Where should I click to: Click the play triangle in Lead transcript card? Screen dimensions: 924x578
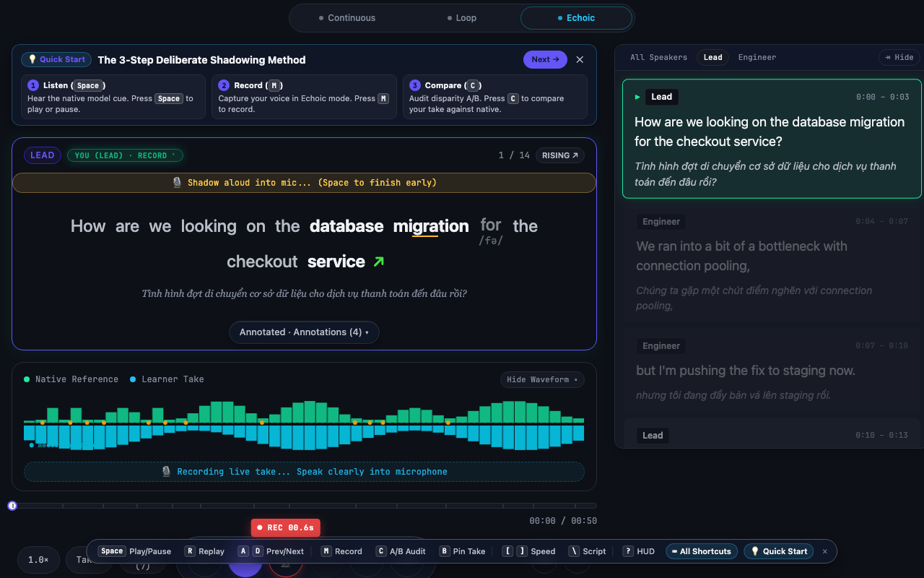click(637, 97)
